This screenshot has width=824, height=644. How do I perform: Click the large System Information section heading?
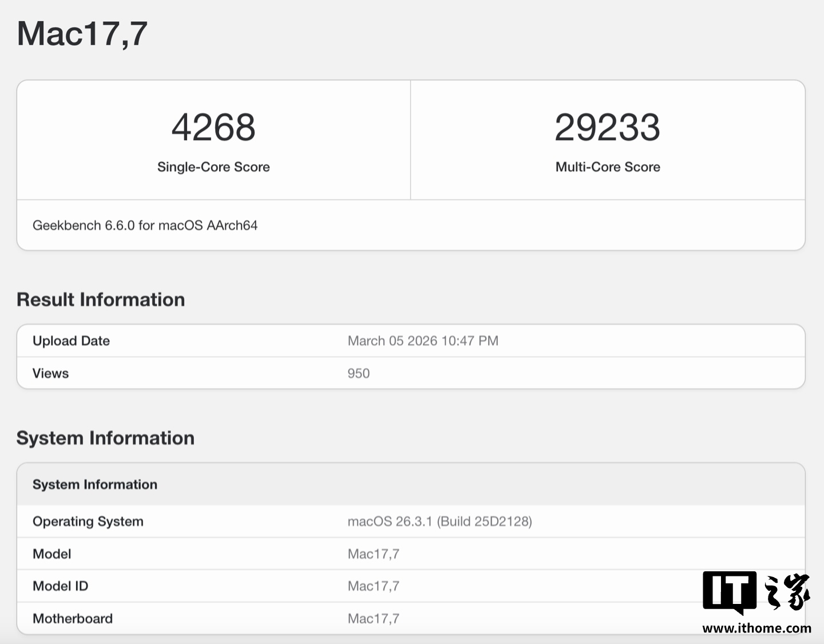[x=105, y=438]
